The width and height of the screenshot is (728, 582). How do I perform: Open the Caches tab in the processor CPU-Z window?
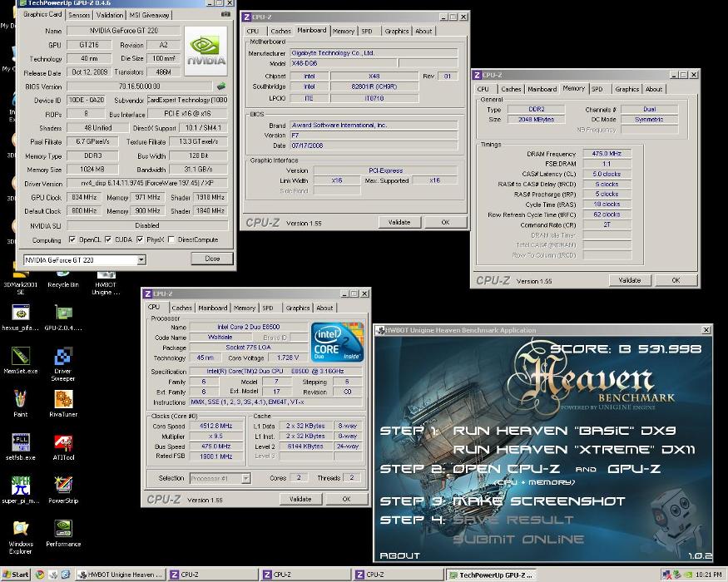click(181, 308)
